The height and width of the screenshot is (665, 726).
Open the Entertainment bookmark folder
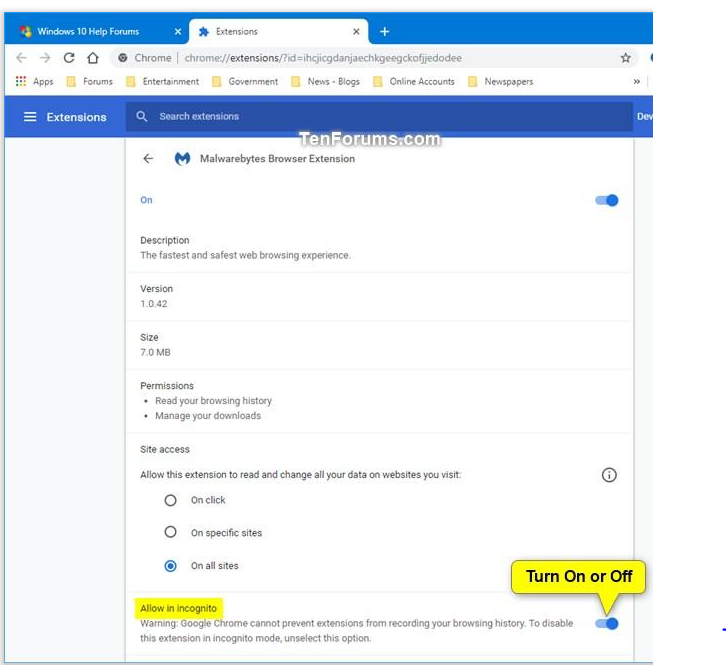163,82
